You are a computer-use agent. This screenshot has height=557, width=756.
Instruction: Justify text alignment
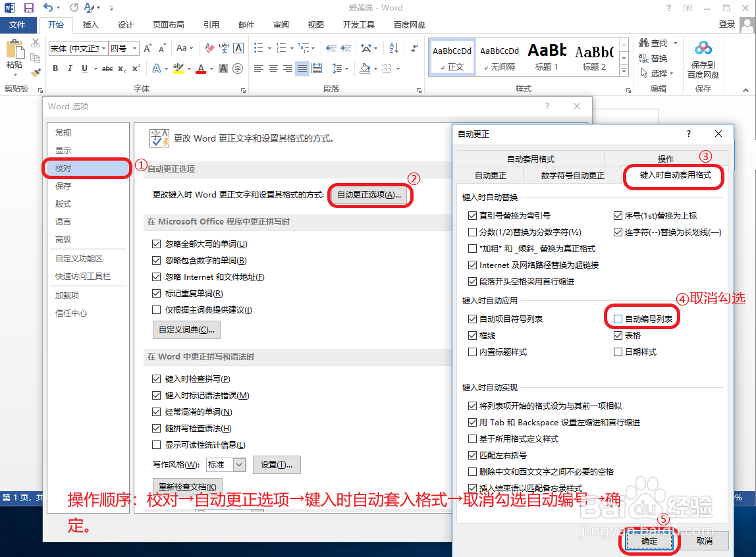point(302,68)
